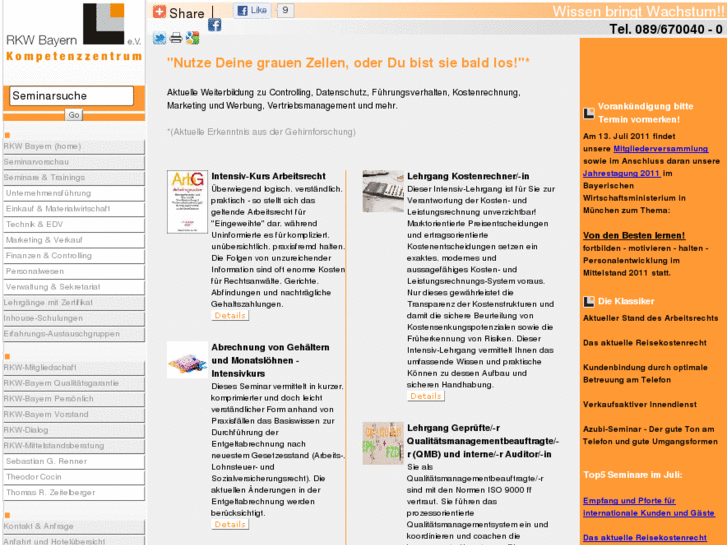Select Einkauf & Materialwirtschaft submenu item
This screenshot has width=727, height=545.
(74, 209)
